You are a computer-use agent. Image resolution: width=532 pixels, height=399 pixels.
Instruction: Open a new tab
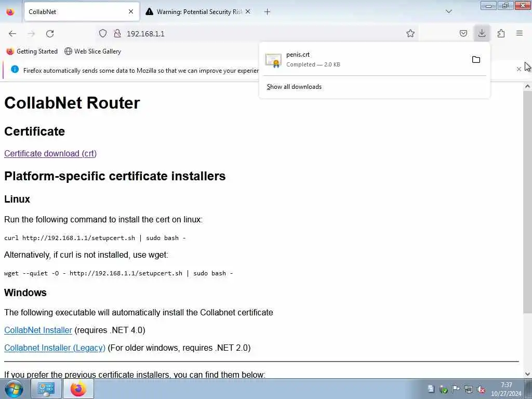tap(268, 12)
